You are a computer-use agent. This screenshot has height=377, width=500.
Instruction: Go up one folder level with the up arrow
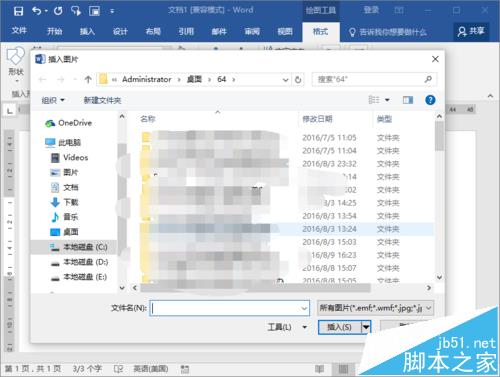88,79
